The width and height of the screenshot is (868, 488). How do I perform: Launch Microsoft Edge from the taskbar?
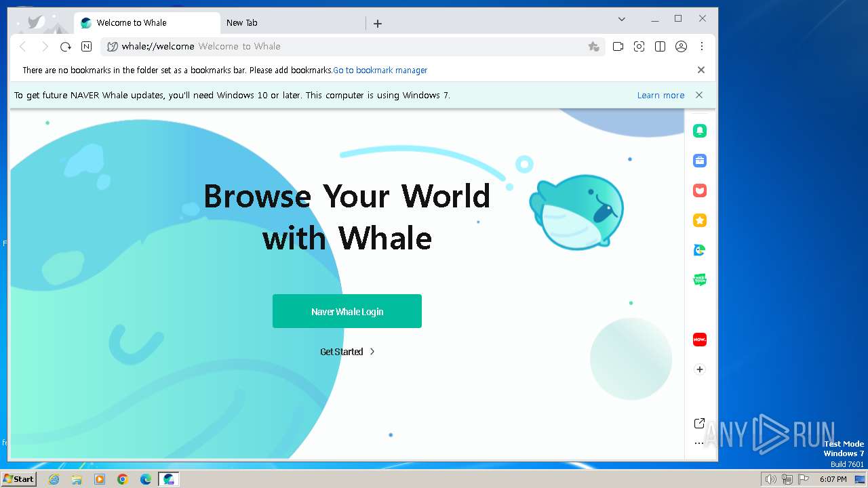[x=146, y=479]
